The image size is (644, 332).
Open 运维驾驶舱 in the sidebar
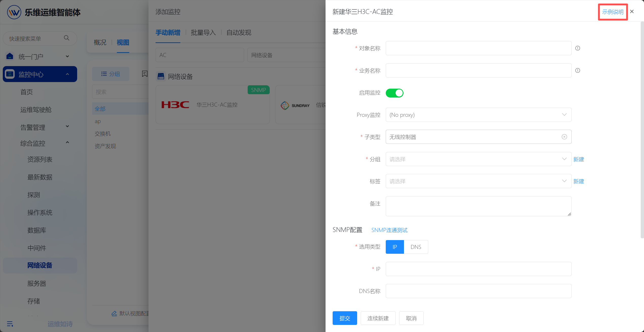pos(36,110)
